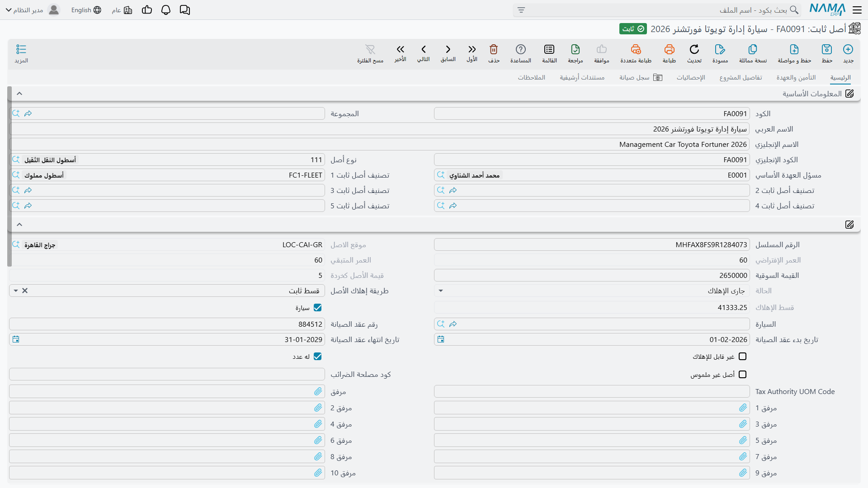Click the calendar icon for تاريخ انتهاء عقد الصيانة
The image size is (868, 488).
coord(16,339)
